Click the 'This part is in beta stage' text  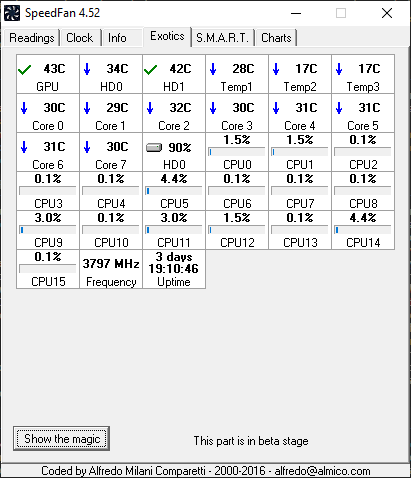pyautogui.click(x=251, y=441)
